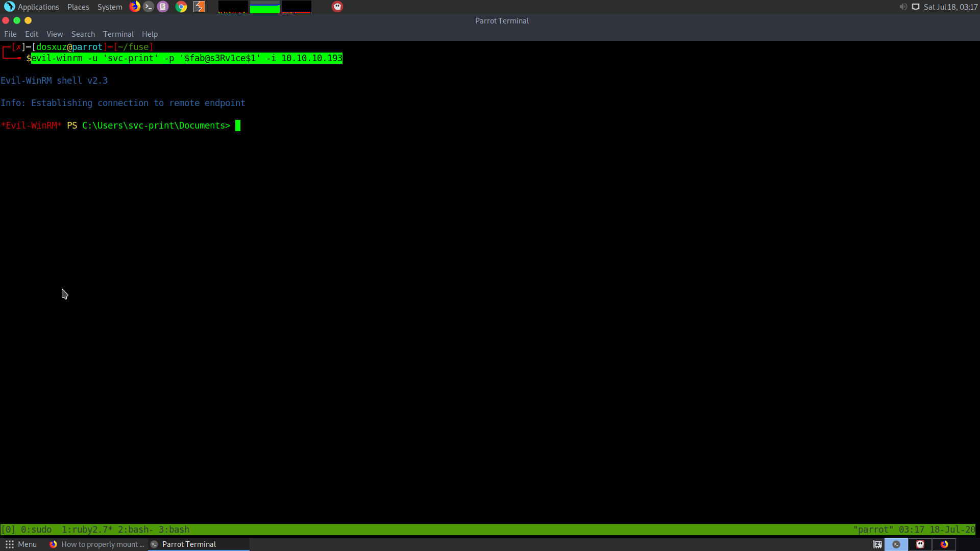The width and height of the screenshot is (980, 551).
Task: Launch Google Chrome from the panel
Action: tap(181, 7)
